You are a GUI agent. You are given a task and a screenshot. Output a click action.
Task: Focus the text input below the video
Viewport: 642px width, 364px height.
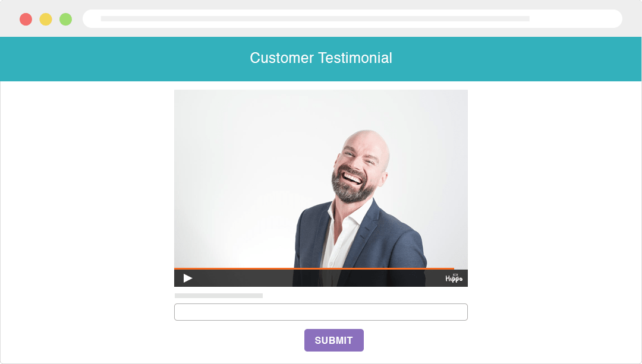click(x=320, y=312)
